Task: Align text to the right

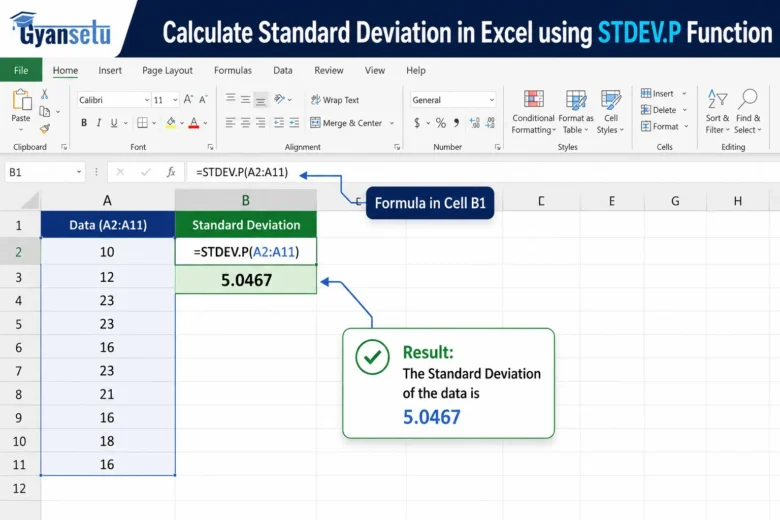Action: tap(261, 122)
